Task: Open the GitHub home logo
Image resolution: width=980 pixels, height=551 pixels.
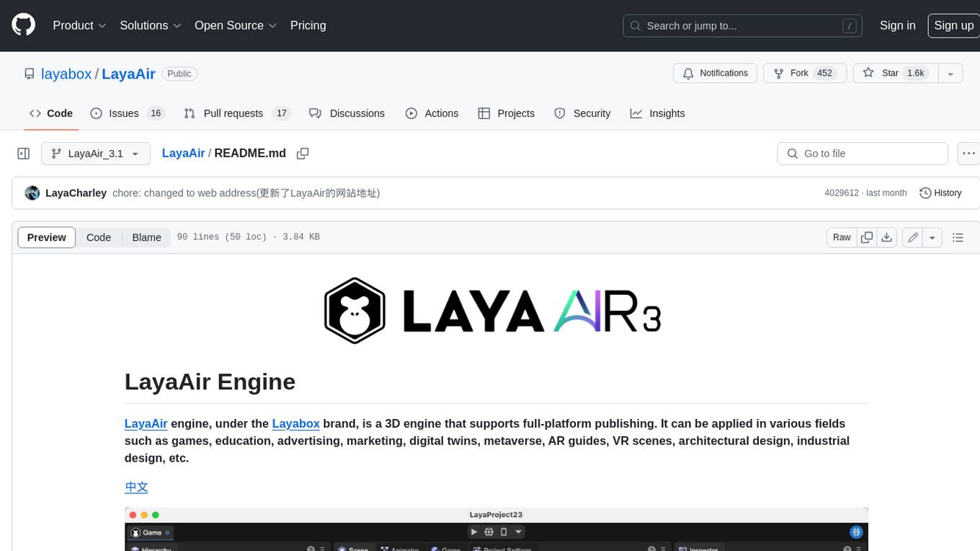Action: 23,25
